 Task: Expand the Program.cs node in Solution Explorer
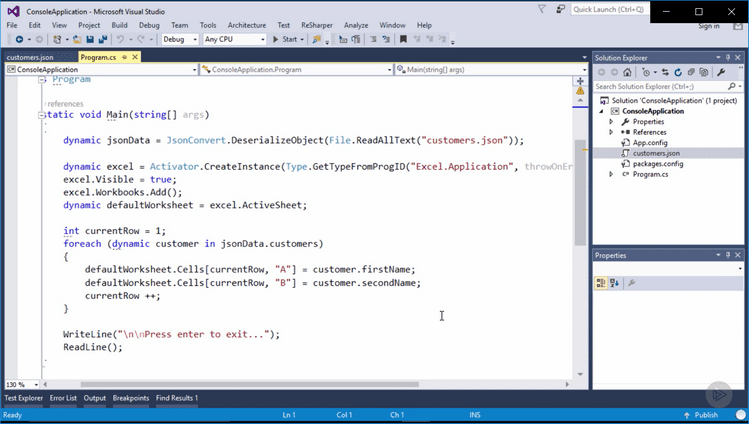click(611, 174)
